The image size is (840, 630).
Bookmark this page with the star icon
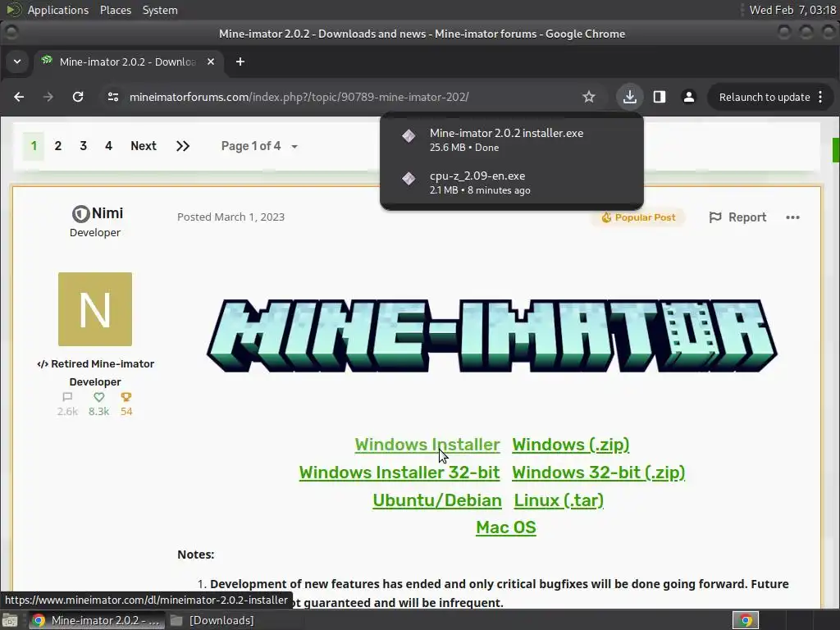pyautogui.click(x=589, y=97)
